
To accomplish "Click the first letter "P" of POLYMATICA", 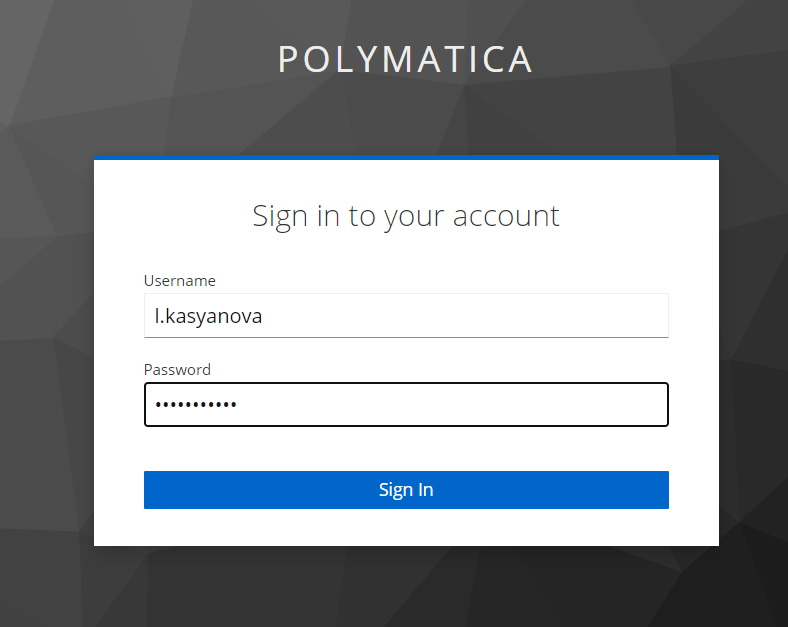I will pos(288,60).
